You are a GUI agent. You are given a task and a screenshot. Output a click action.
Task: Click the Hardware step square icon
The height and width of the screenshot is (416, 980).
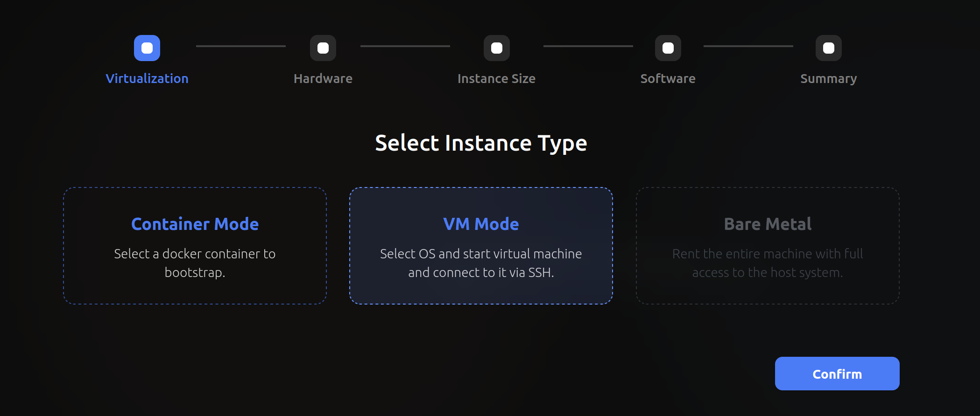[323, 48]
